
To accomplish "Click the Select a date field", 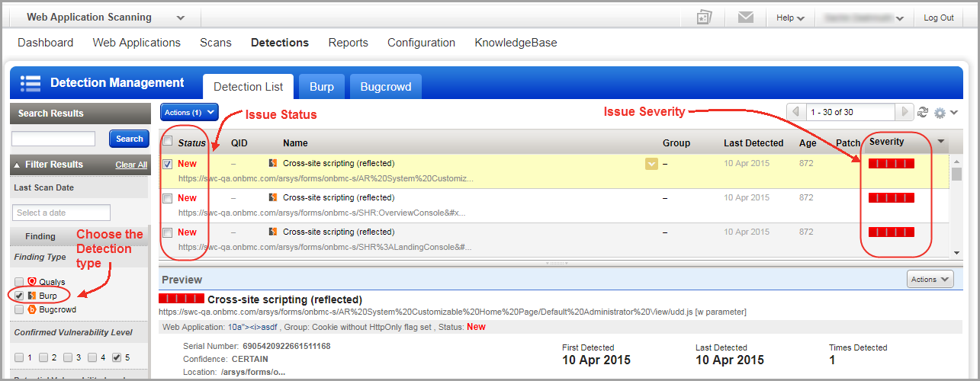I will 61,213.
